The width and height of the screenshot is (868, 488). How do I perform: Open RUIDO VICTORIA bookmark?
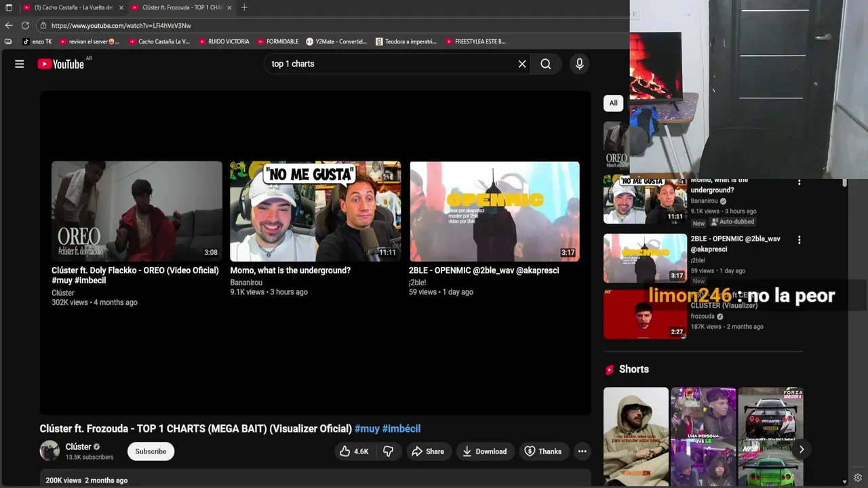[x=224, y=41]
